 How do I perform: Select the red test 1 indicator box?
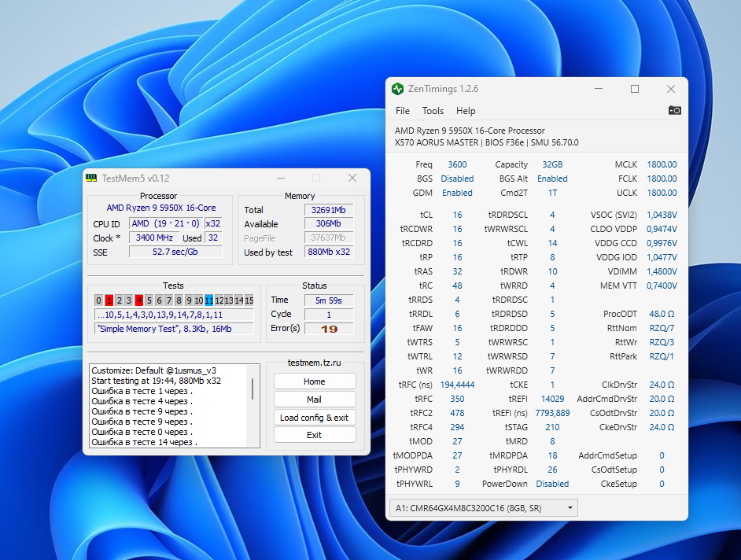(x=109, y=300)
